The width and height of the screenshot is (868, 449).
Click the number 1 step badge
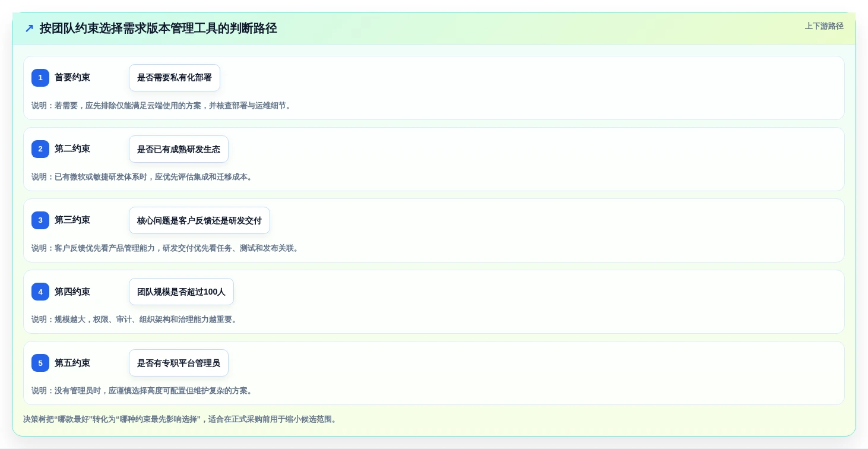click(x=40, y=78)
